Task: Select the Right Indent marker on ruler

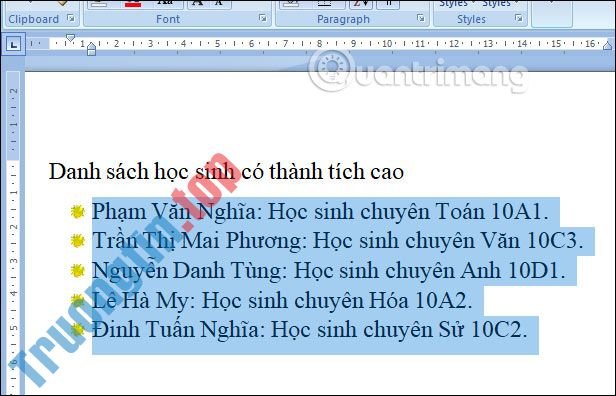Action: coord(607,46)
